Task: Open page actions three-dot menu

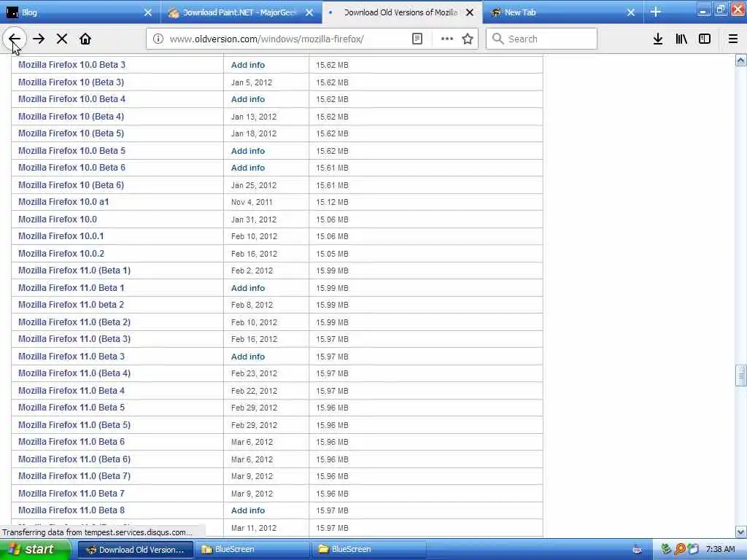Action: click(x=447, y=39)
